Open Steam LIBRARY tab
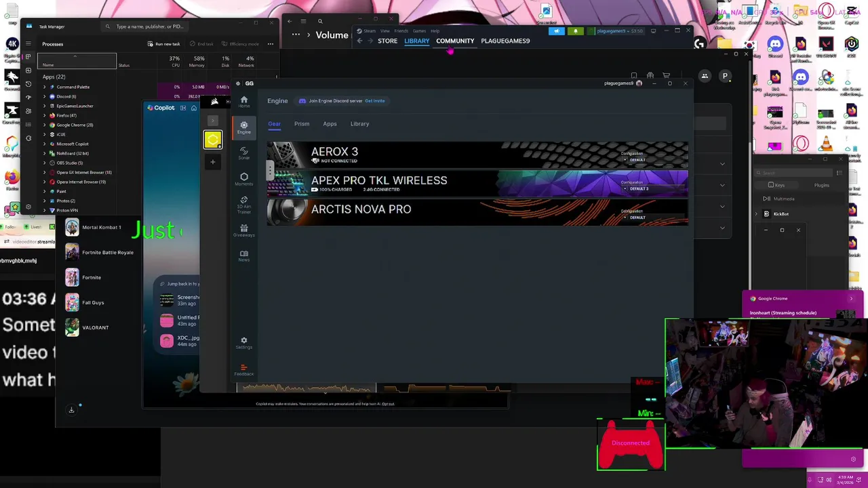The image size is (868, 488). click(416, 41)
